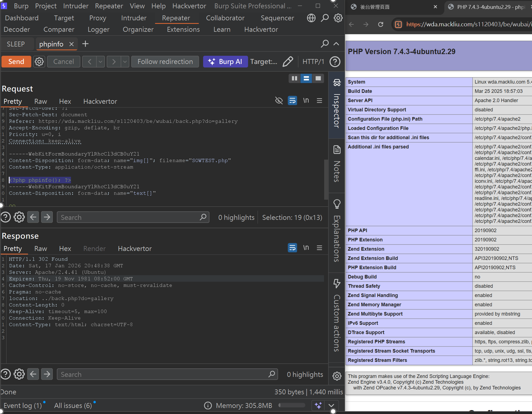The height and width of the screenshot is (414, 532).
Task: Open the response editor hamburger menu
Action: pos(319,248)
